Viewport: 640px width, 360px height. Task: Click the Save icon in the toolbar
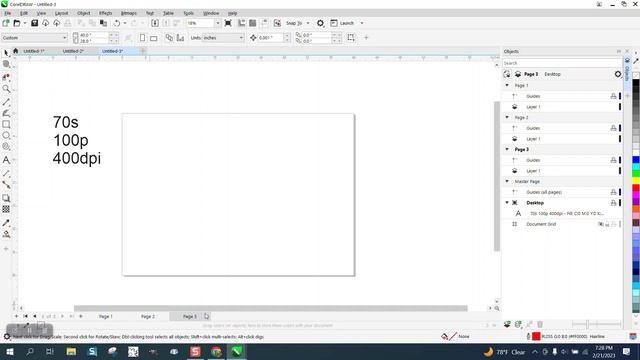35,23
